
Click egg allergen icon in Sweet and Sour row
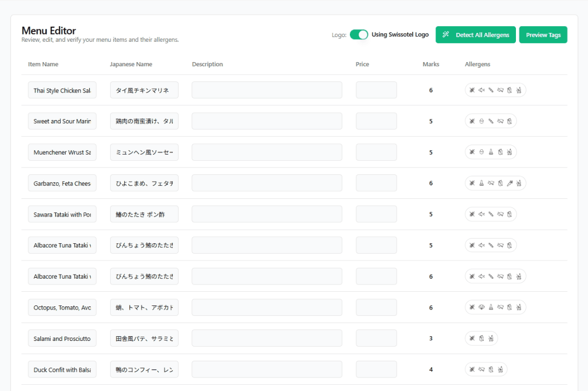pos(481,121)
